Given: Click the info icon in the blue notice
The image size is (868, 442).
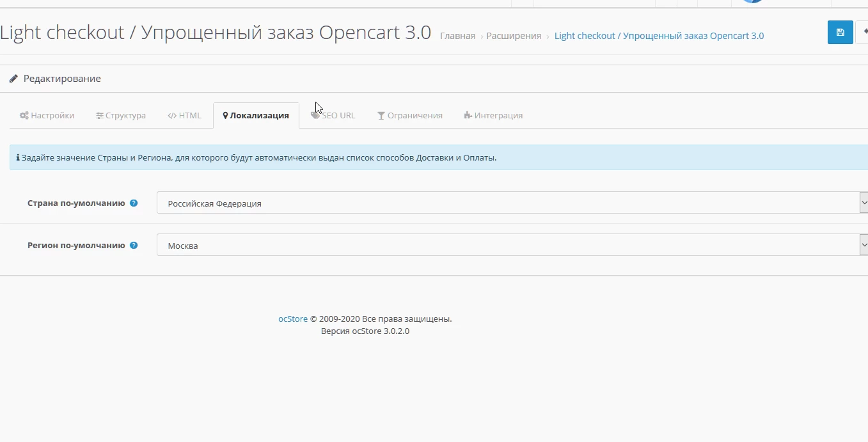Looking at the screenshot, I should coord(18,157).
